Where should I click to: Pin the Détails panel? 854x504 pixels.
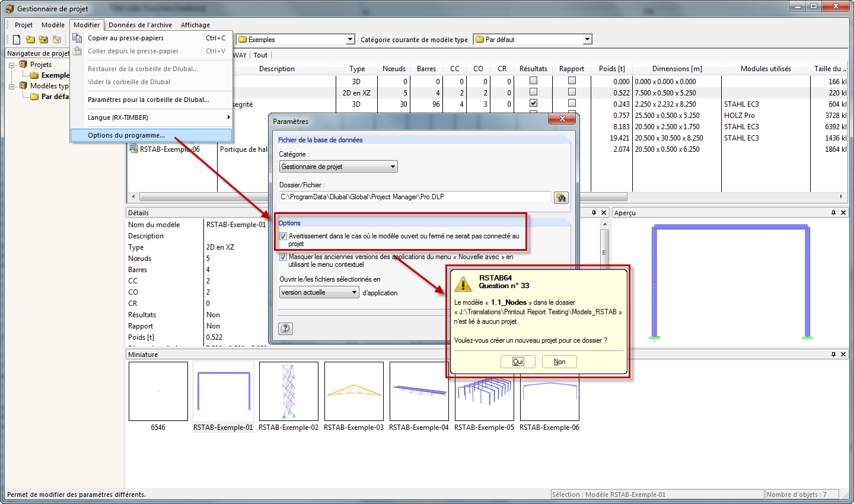(594, 212)
